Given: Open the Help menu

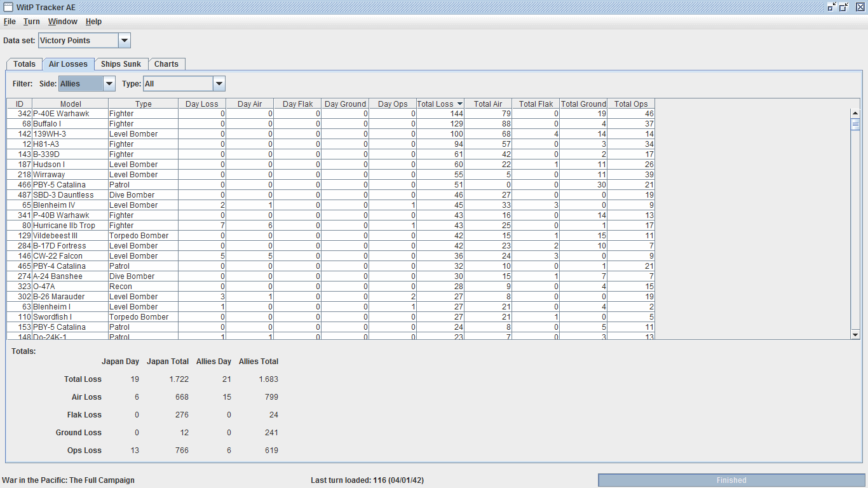Looking at the screenshot, I should click(x=93, y=22).
